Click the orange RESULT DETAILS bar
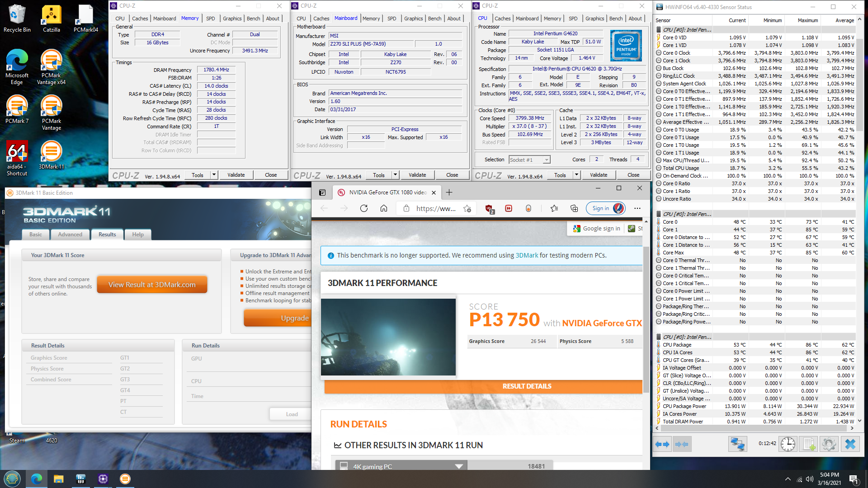 [x=483, y=386]
